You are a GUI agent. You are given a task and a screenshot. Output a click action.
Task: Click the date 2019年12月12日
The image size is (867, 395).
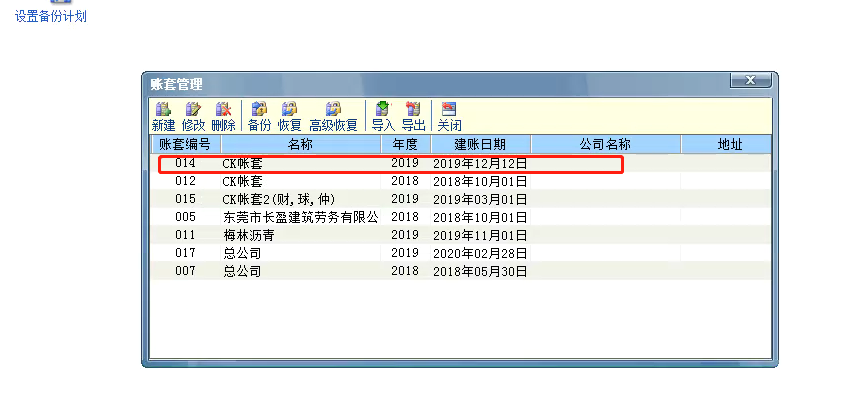pos(480,164)
